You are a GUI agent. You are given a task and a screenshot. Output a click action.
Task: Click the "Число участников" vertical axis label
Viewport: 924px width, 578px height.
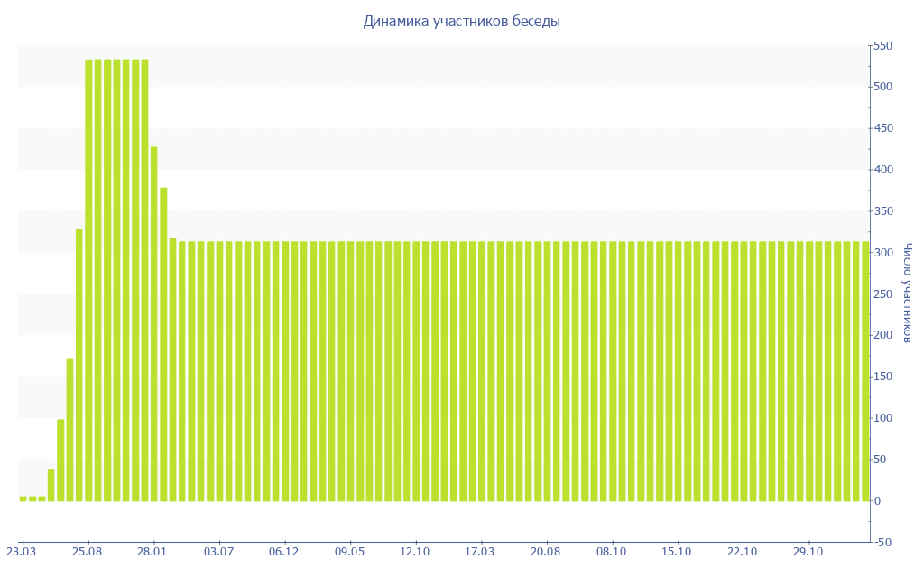pyautogui.click(x=907, y=292)
